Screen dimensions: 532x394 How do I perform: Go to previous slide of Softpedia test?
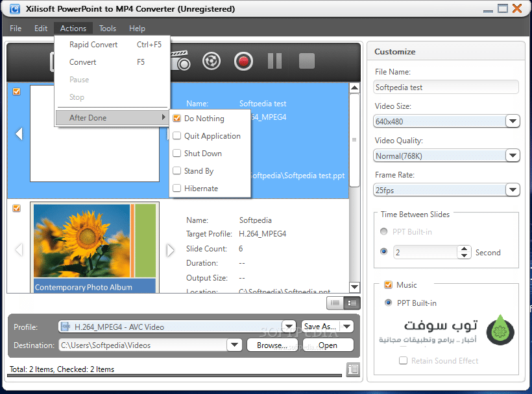coord(19,133)
